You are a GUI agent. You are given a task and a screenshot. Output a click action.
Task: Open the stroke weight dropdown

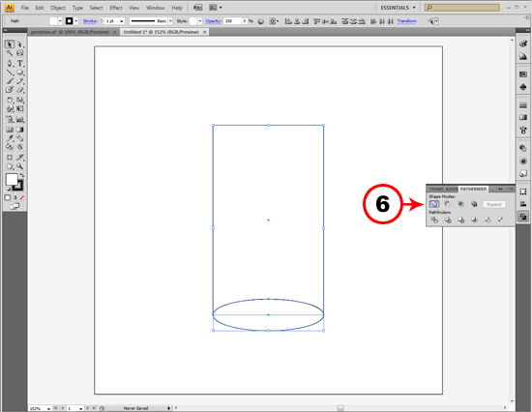(122, 21)
